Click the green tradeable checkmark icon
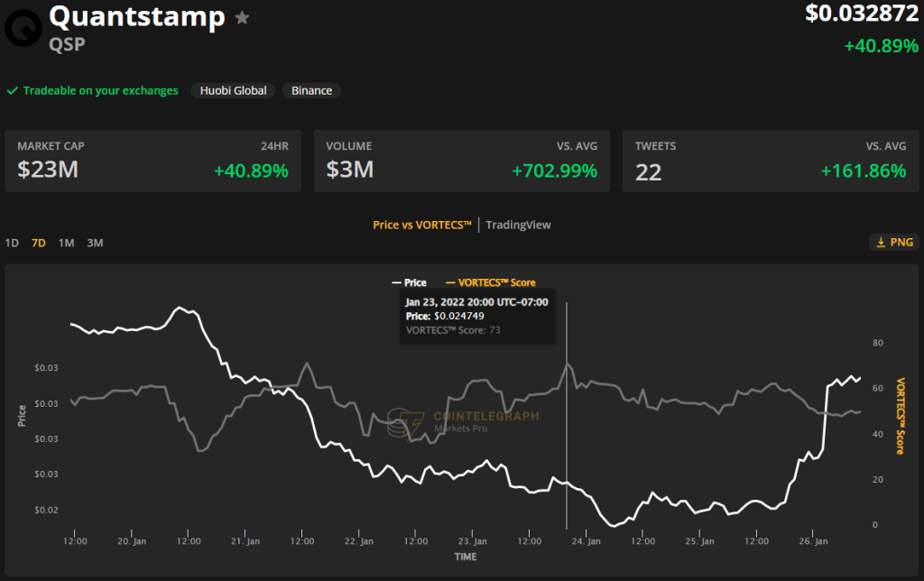The image size is (924, 581). (x=13, y=91)
